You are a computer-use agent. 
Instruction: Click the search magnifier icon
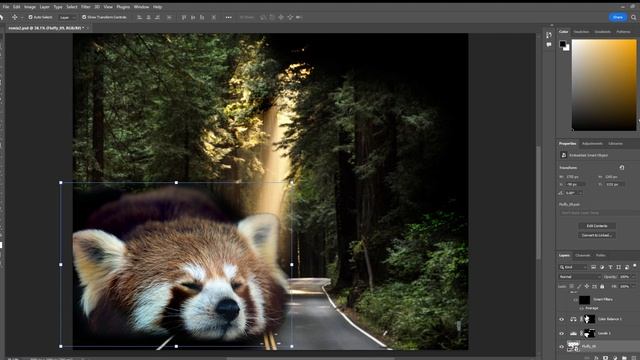633,17
